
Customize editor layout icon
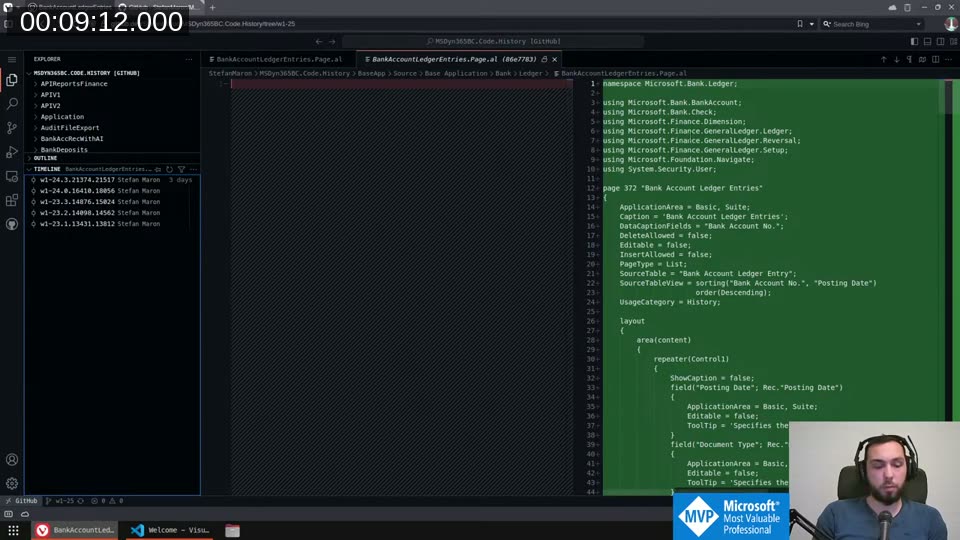tap(953, 41)
